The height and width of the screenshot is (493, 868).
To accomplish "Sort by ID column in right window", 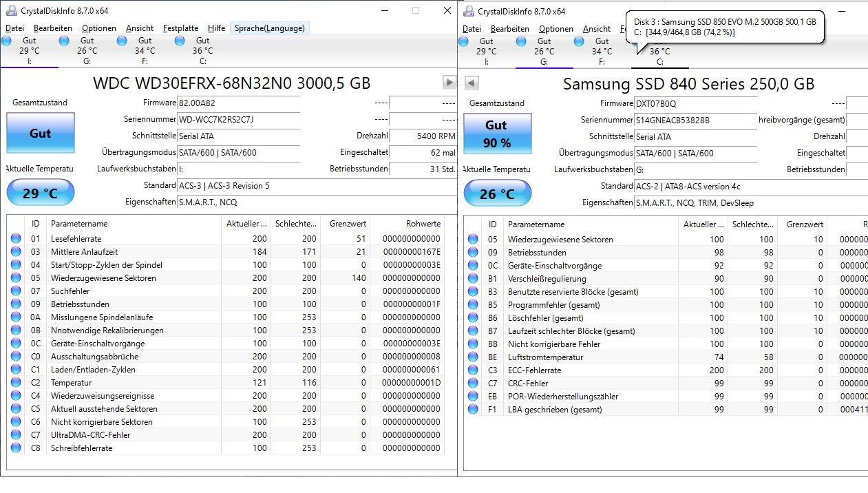I will pos(492,224).
